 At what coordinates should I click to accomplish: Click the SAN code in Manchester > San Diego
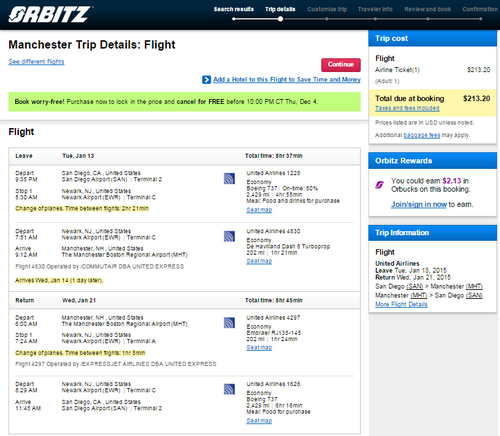point(474,295)
